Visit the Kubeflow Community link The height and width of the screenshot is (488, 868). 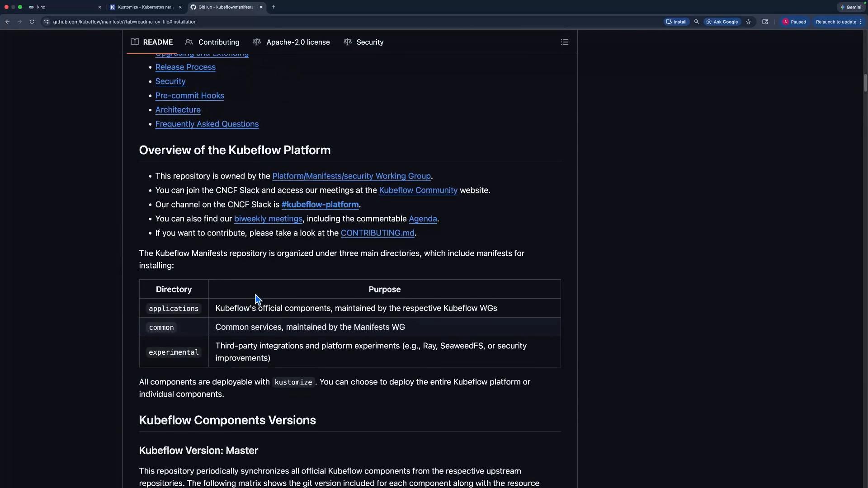pyautogui.click(x=418, y=190)
